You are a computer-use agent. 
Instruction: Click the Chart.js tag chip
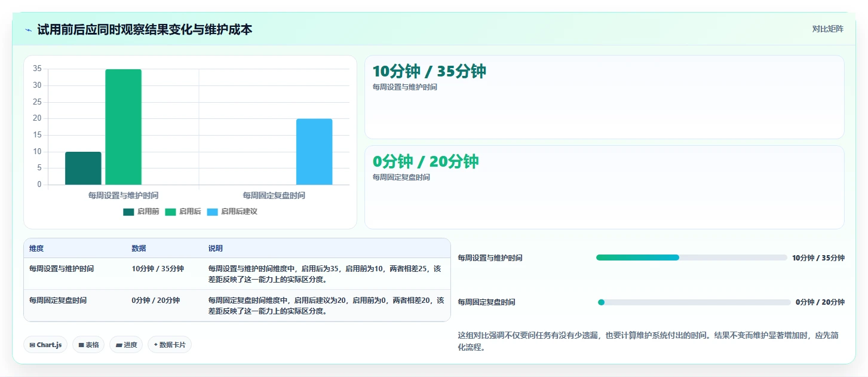[x=45, y=345]
